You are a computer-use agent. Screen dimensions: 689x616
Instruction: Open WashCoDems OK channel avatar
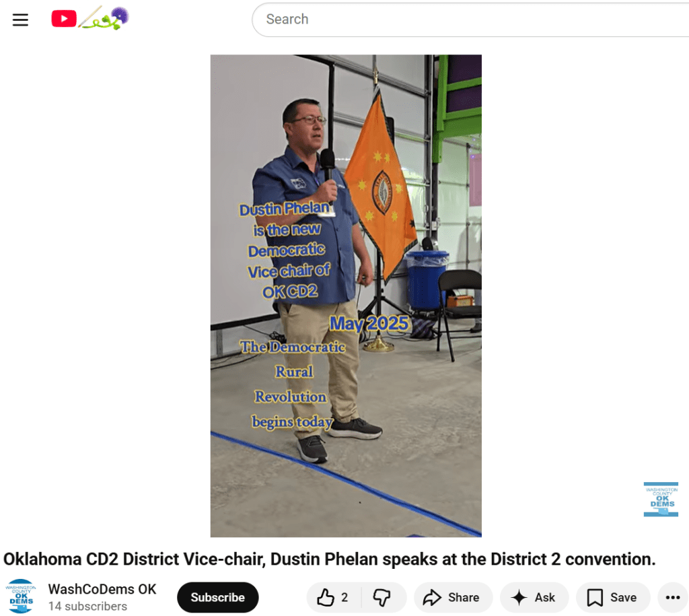pyautogui.click(x=21, y=596)
